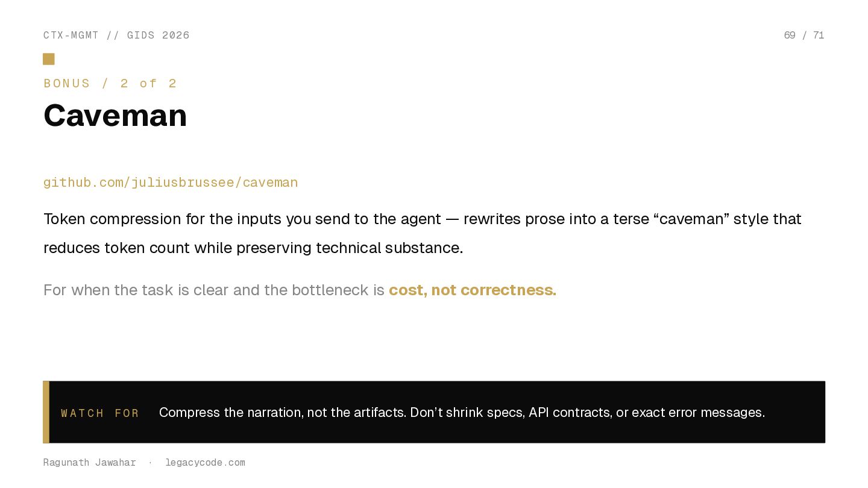This screenshot has width=868, height=488.
Task: Click the current slide number 69
Action: [790, 36]
